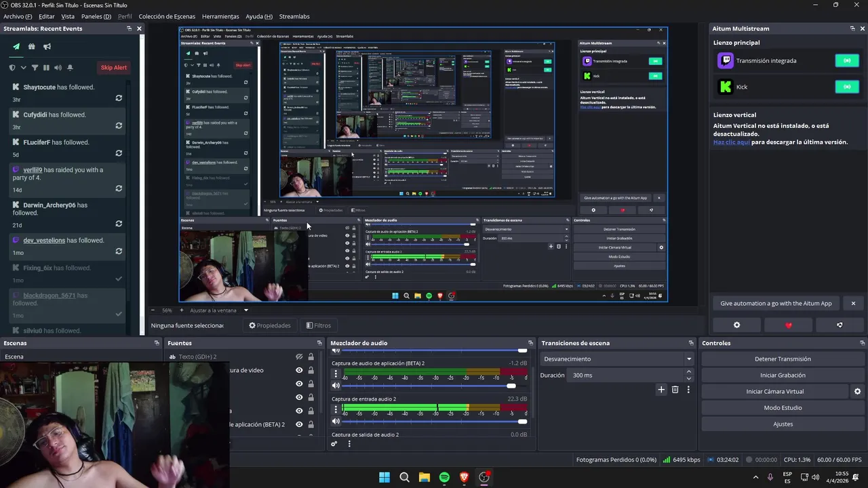Viewport: 868px width, 488px height.
Task: Increase transition duration with up arrow
Action: coord(689,371)
